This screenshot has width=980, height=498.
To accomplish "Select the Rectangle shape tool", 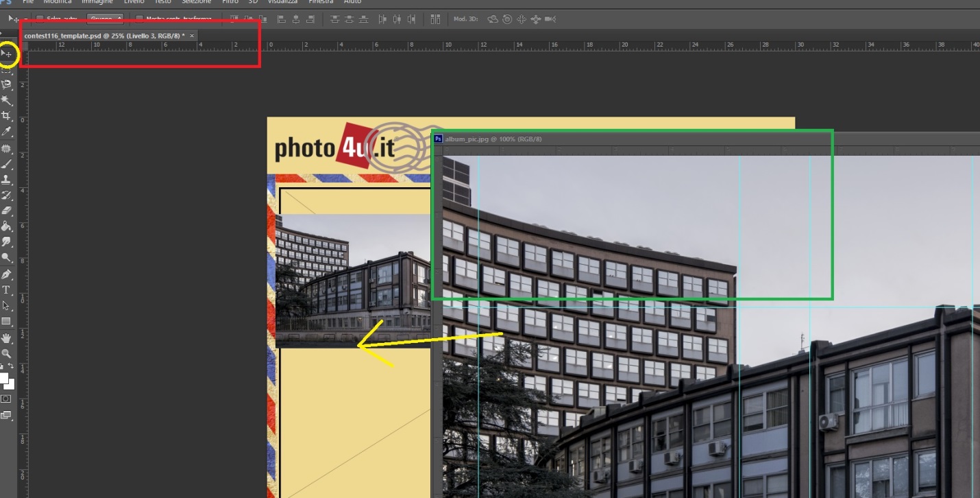I will tap(7, 321).
